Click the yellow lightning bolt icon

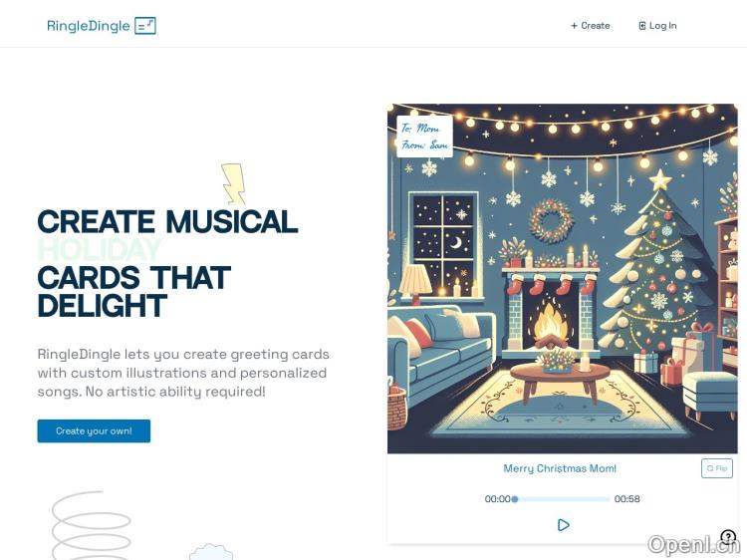click(x=233, y=184)
